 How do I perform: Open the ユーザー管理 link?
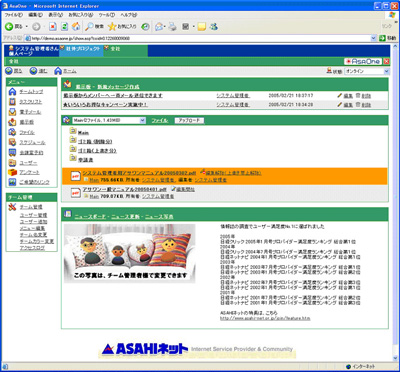[x=33, y=215]
